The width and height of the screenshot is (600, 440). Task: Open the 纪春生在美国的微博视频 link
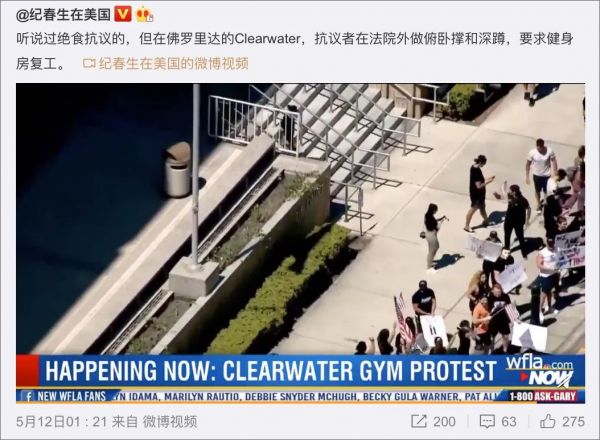click(x=174, y=63)
